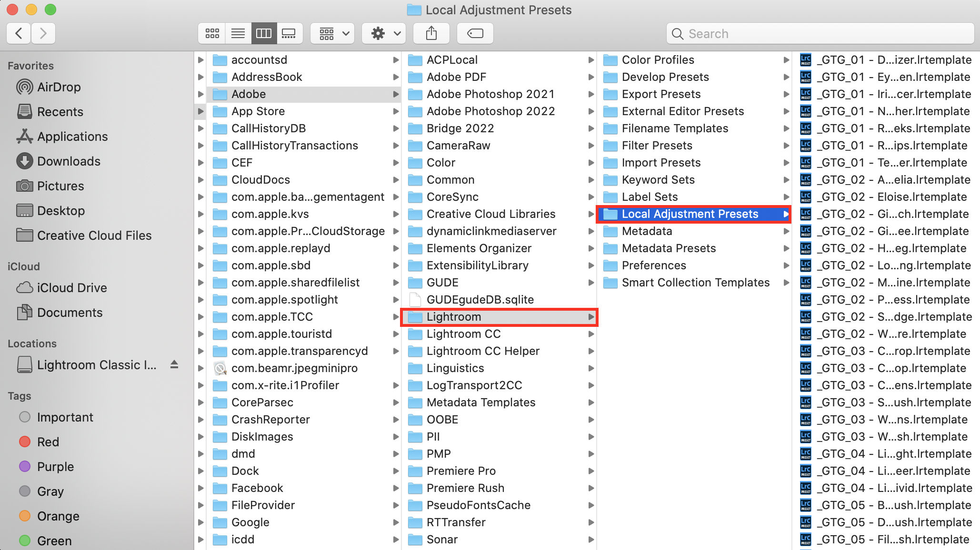Expand the CameraRaw folder arrow
980x550 pixels.
point(591,146)
